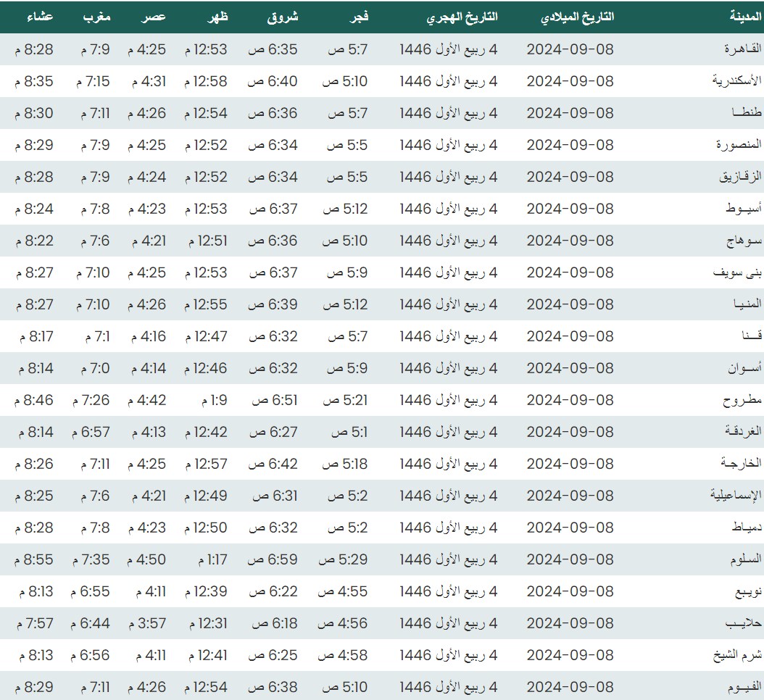This screenshot has width=764, height=700.
Task: Click the التاريخ الهجري column header
Action: coord(460,17)
